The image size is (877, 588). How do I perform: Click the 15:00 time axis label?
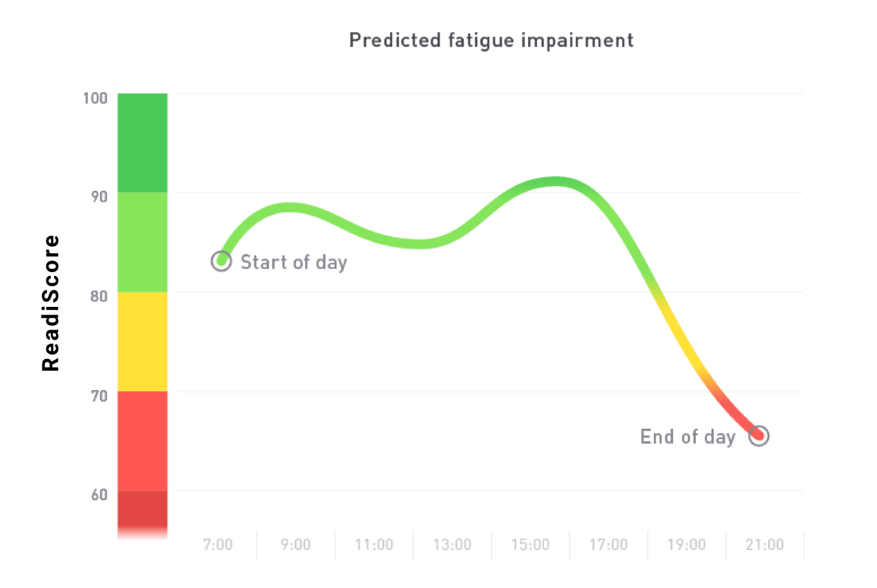[530, 545]
